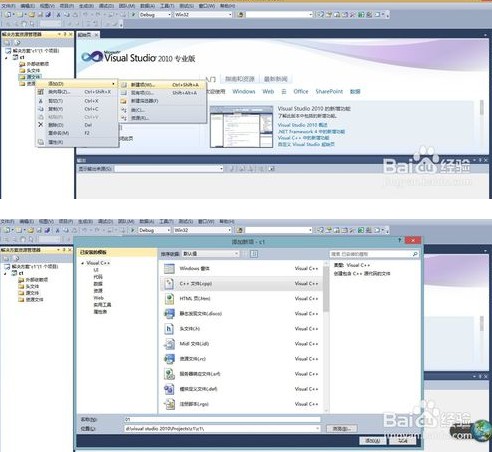Collapse the c1 project node beside the Start Page
The width and height of the screenshot is (492, 452).
6,58
